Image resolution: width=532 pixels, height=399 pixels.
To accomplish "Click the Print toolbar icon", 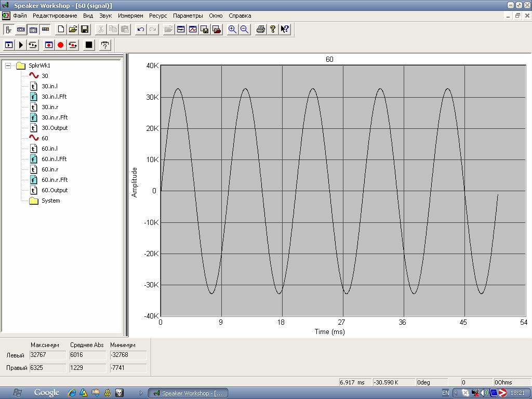I will click(x=261, y=30).
